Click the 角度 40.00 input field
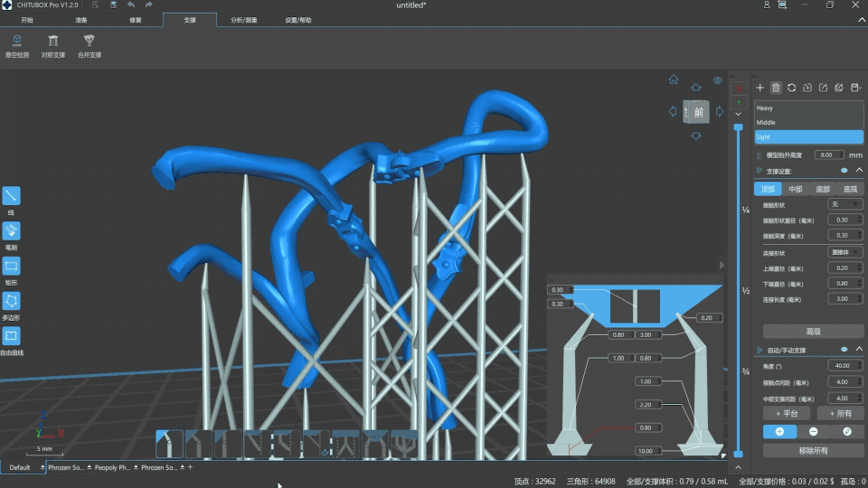The height and width of the screenshot is (488, 868). pyautogui.click(x=844, y=366)
